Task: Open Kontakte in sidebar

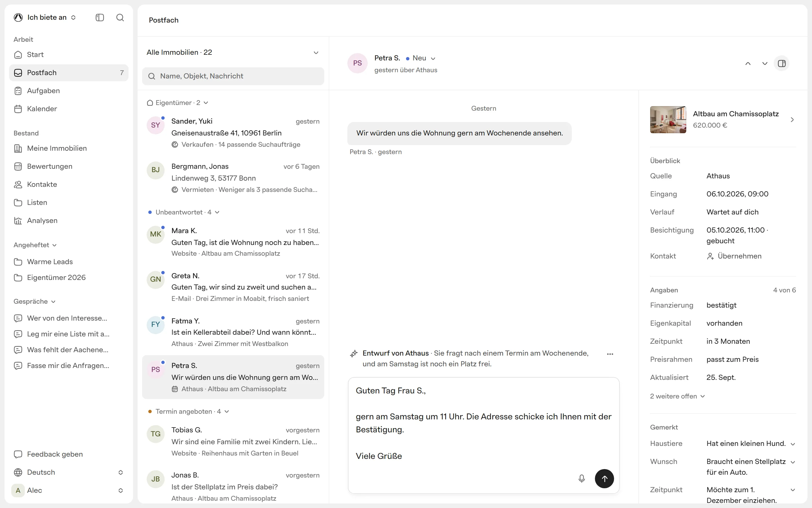Action: pyautogui.click(x=69, y=185)
